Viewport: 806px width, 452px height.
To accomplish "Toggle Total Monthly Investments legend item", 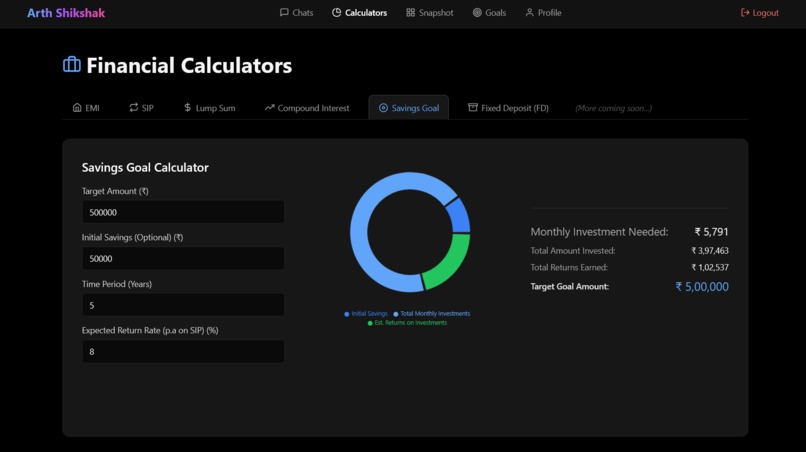I will (432, 314).
